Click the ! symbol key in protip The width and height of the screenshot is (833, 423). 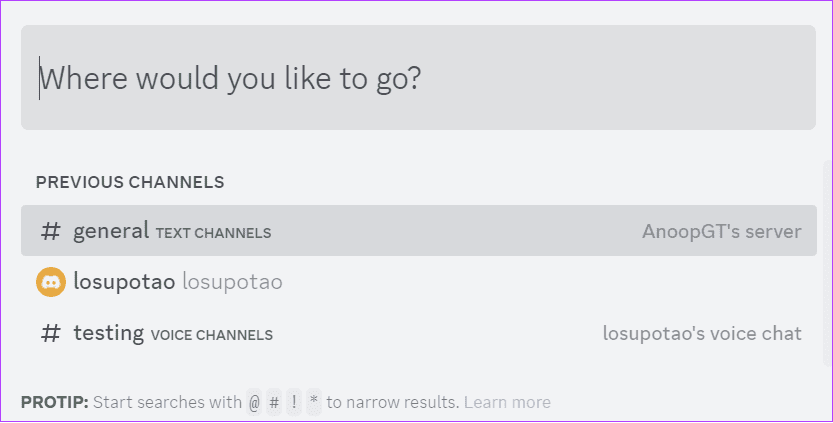click(294, 402)
